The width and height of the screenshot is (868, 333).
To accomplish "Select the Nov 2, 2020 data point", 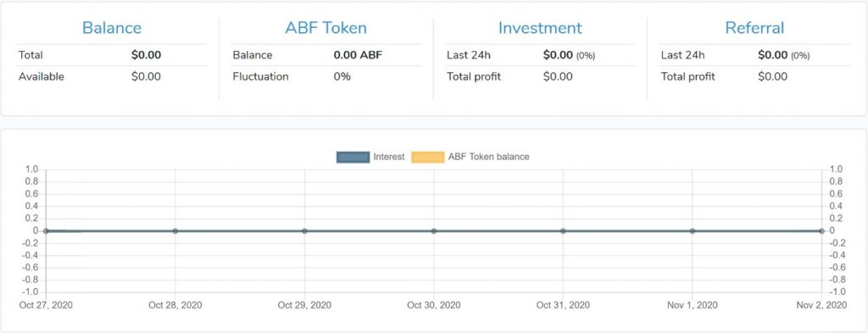I will pyautogui.click(x=821, y=230).
